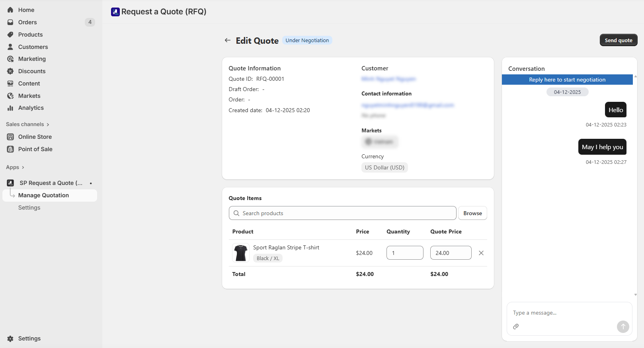Click the SP Request a Quote app icon
This screenshot has width=644, height=348.
pyautogui.click(x=10, y=183)
